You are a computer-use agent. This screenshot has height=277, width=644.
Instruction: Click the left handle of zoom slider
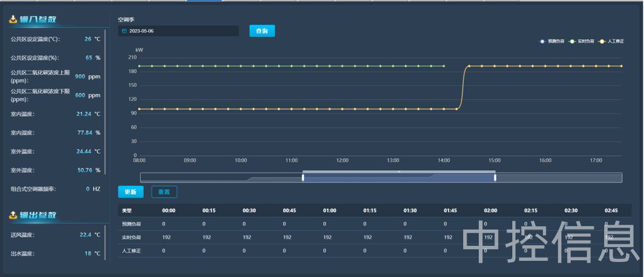[x=303, y=178]
